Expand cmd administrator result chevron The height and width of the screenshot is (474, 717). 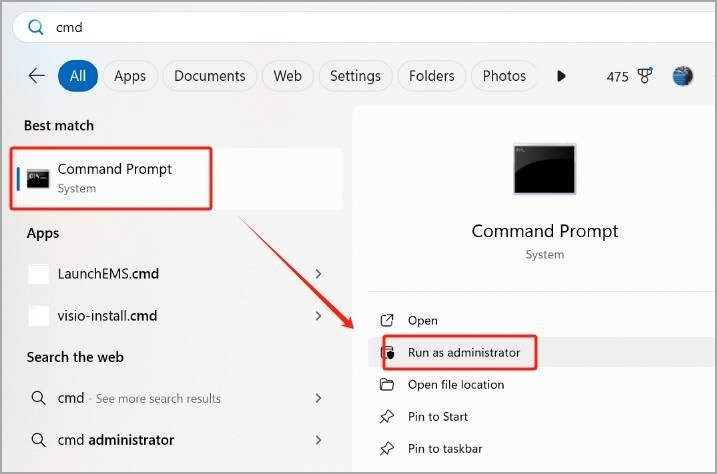coord(318,440)
